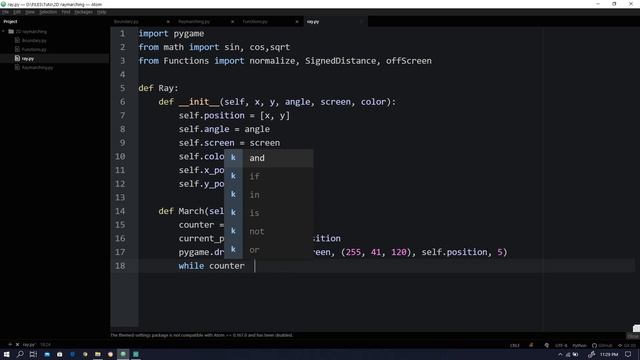Choose 'if' from the autocomplete list
640x360 pixels.
pos(269,176)
